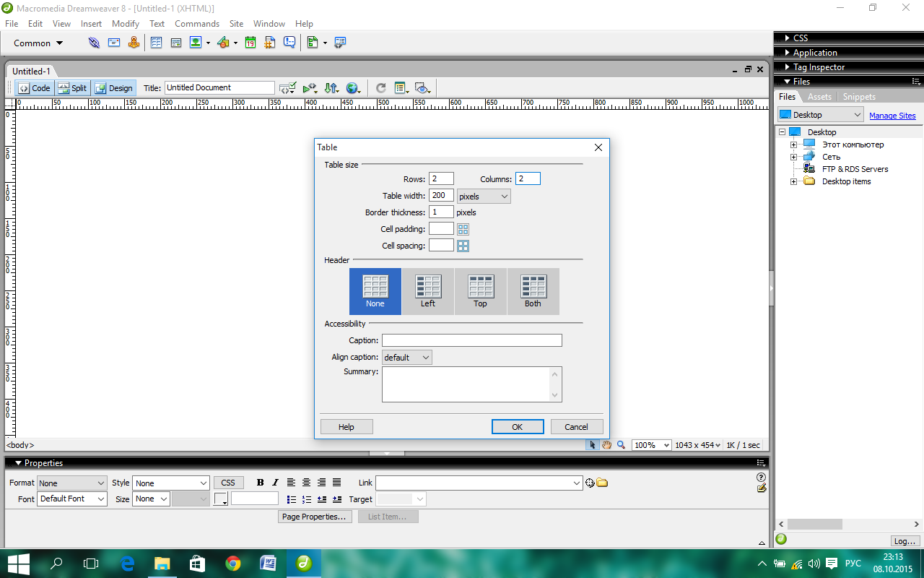Click Point to File icon next to Link

[590, 483]
